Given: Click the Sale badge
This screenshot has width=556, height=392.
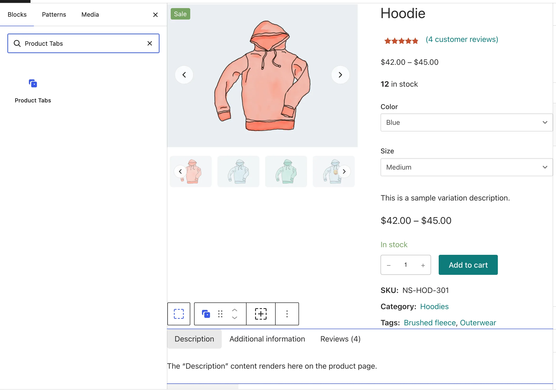Looking at the screenshot, I should tap(180, 14).
